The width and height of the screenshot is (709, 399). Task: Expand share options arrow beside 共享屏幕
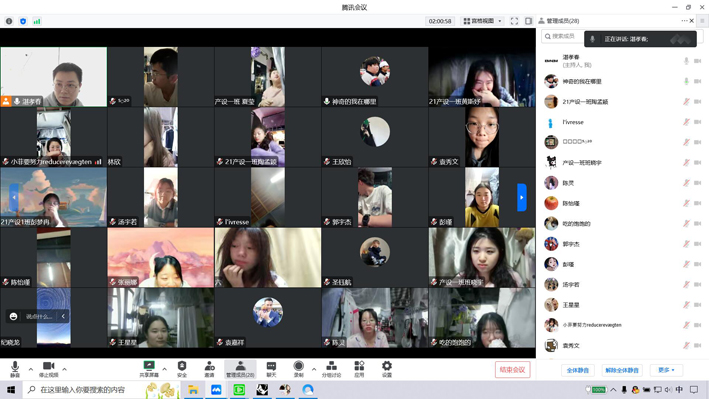pyautogui.click(x=165, y=369)
